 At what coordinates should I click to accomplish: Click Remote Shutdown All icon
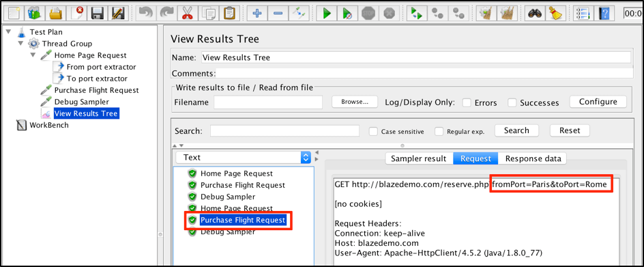(x=458, y=13)
